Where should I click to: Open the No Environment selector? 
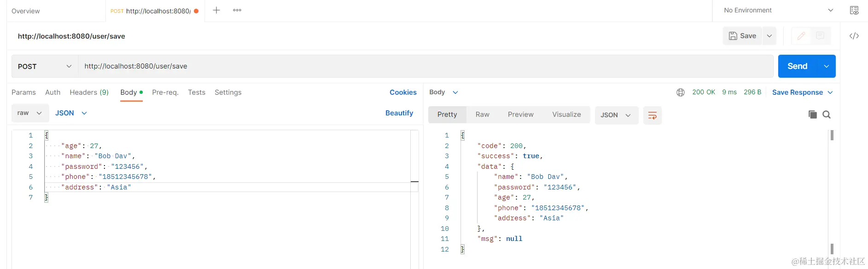click(x=778, y=10)
